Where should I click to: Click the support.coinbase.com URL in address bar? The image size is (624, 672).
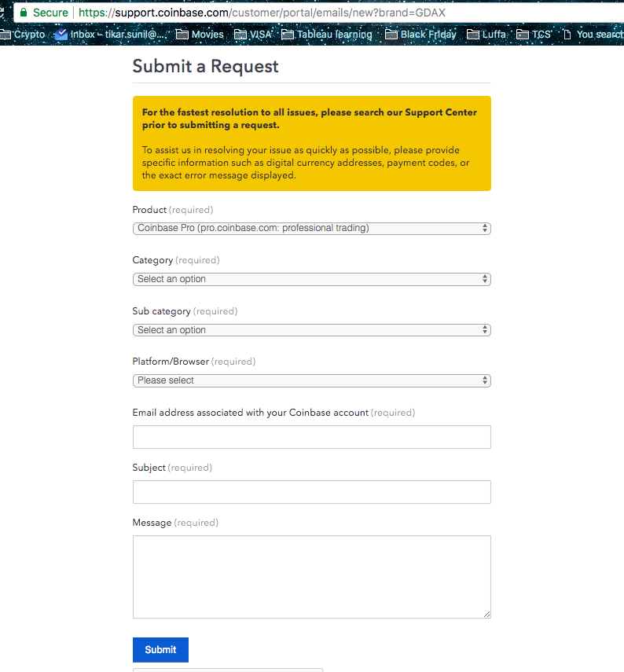tap(262, 13)
